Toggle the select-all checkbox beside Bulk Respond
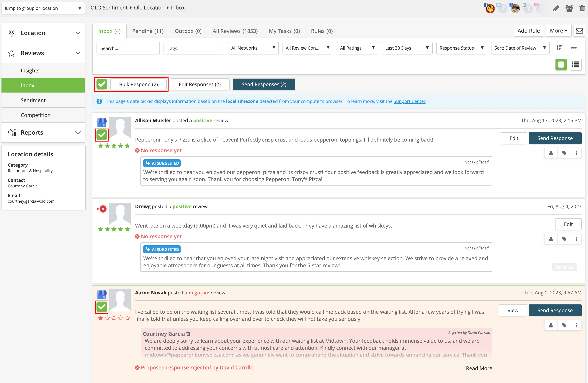Image resolution: width=588 pixels, height=383 pixels. 102,84
